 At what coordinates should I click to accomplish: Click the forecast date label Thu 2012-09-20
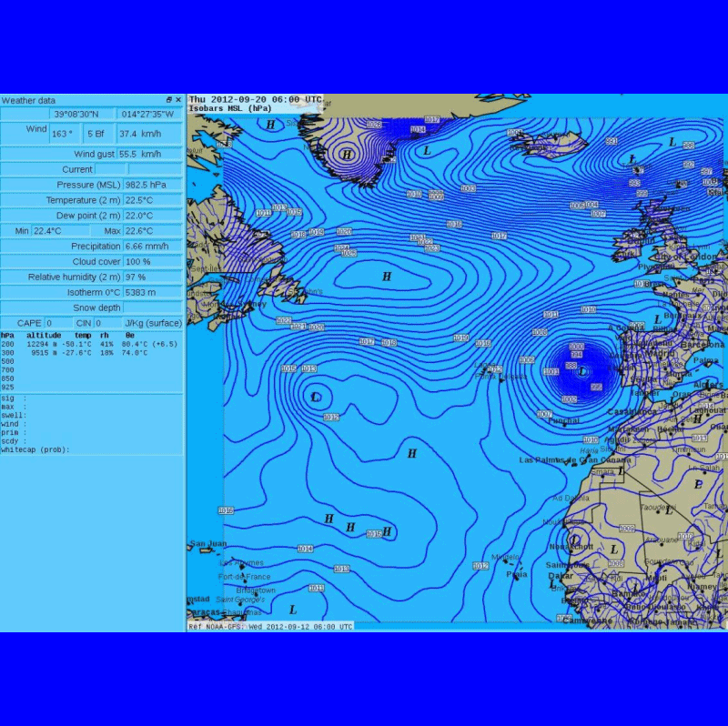pyautogui.click(x=227, y=99)
